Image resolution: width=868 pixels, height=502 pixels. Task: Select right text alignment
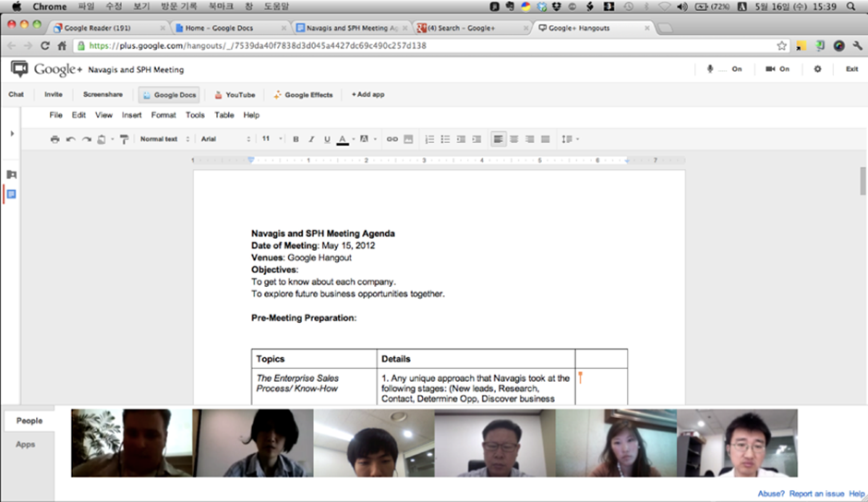tap(530, 139)
